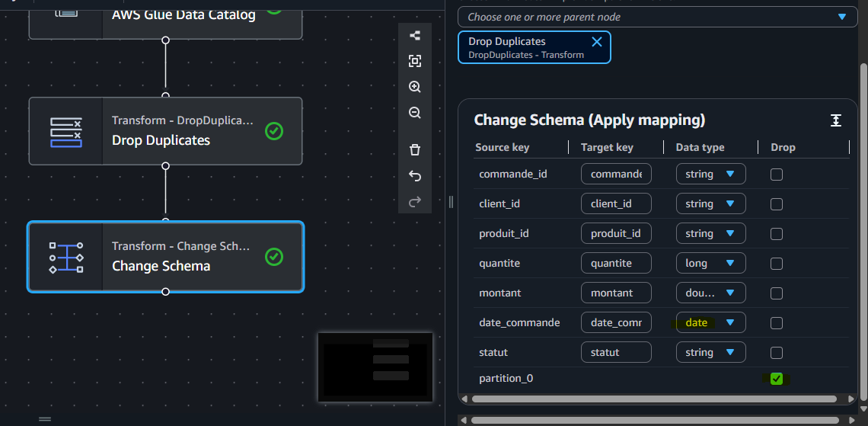Redo the canvas action
This screenshot has width=868, height=426.
[415, 201]
